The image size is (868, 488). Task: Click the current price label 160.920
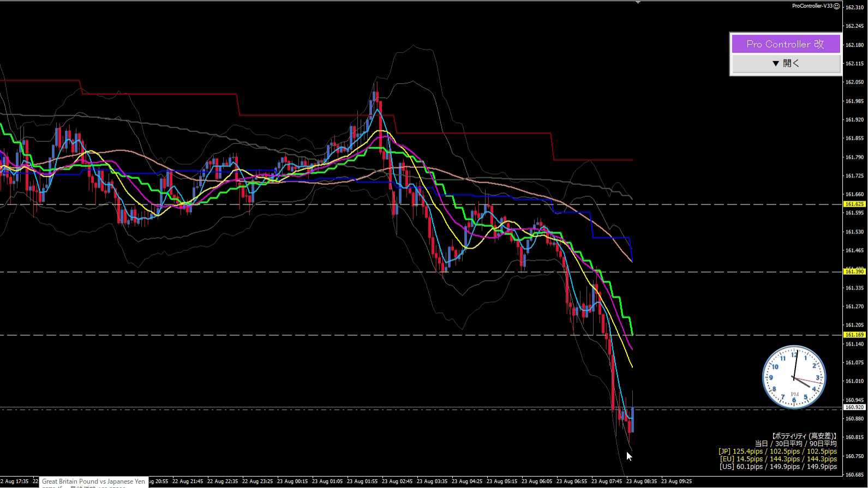[854, 407]
